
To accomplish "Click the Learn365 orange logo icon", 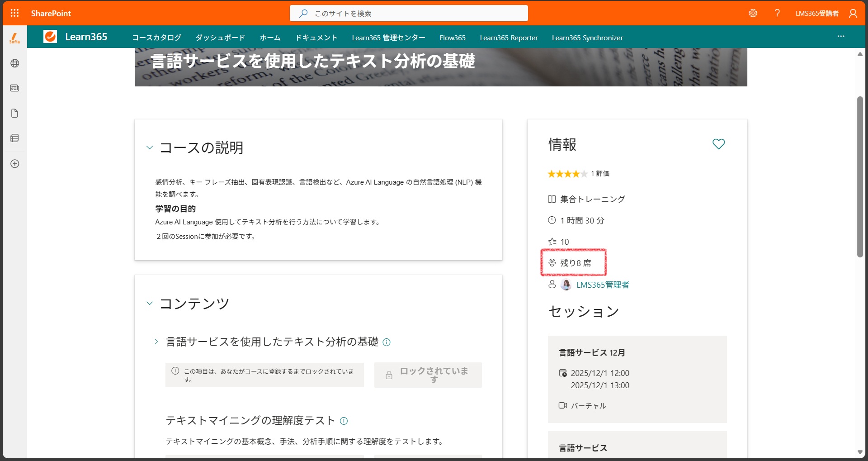I will (50, 37).
